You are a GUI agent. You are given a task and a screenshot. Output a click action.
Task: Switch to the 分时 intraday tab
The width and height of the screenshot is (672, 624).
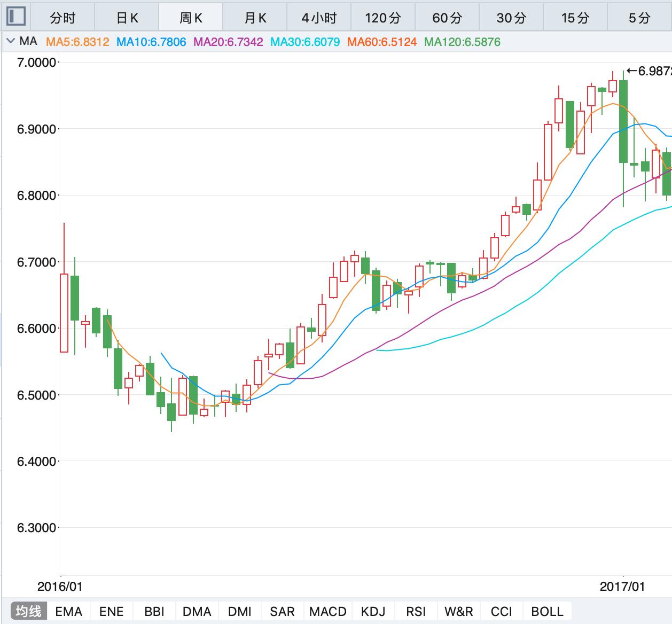[x=62, y=18]
